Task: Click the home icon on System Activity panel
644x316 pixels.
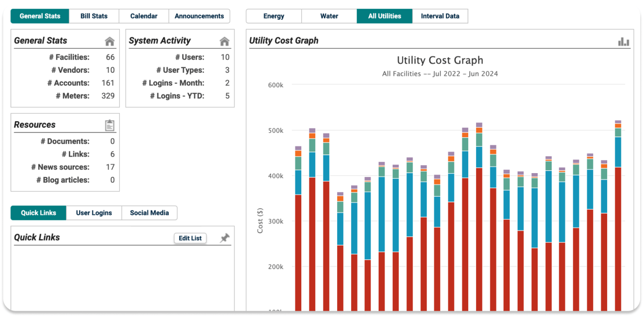Action: click(x=225, y=41)
